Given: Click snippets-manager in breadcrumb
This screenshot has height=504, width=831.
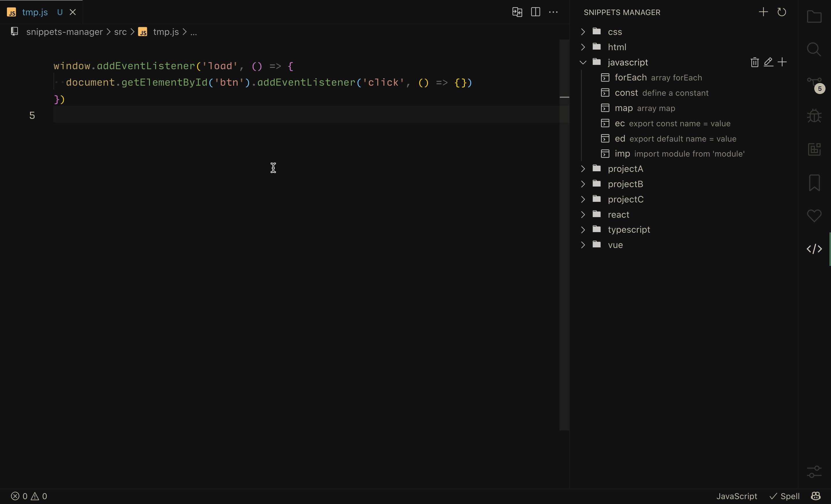Looking at the screenshot, I should [x=64, y=32].
